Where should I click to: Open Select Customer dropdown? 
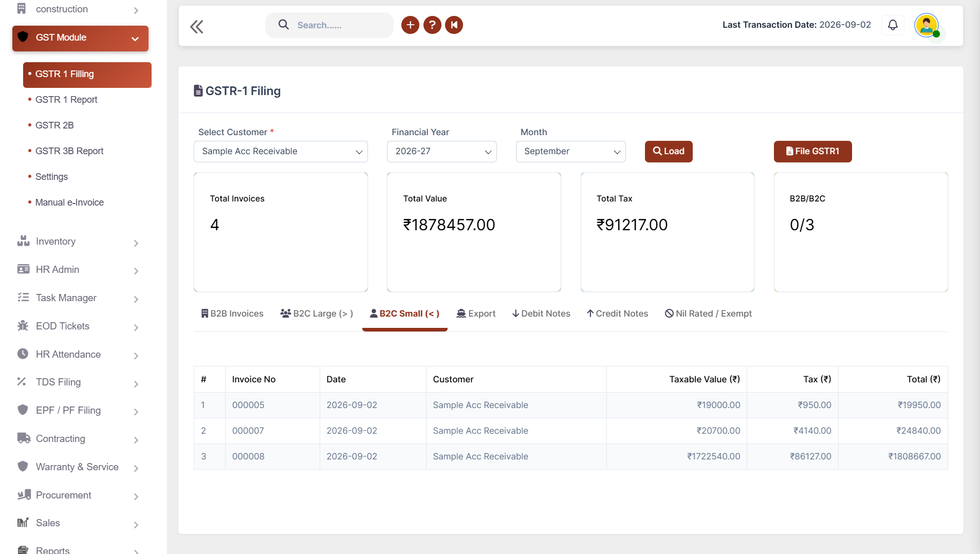(281, 152)
